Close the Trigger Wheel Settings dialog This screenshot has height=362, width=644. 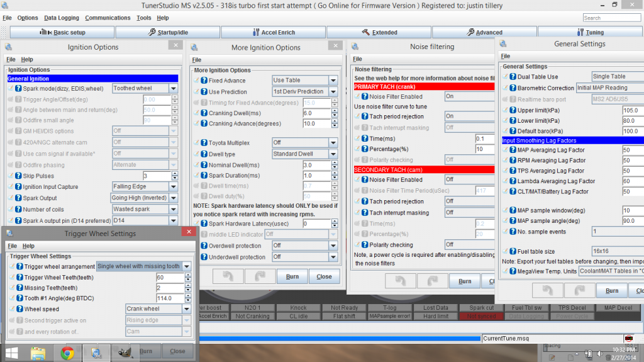coord(189,232)
